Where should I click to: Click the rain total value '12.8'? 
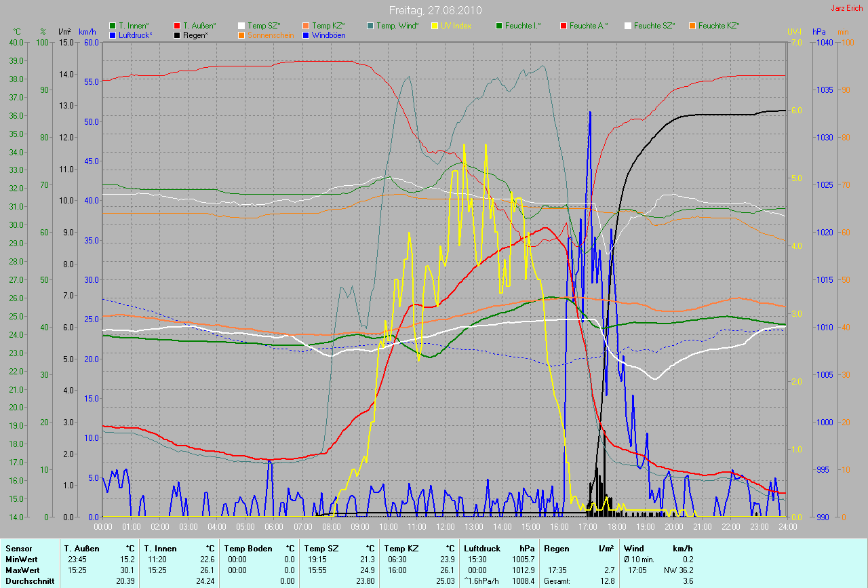pyautogui.click(x=607, y=581)
